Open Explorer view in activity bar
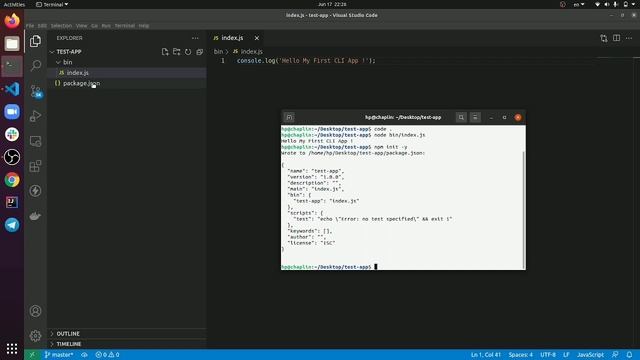Viewport: 640px width, 360px height. pos(36,41)
